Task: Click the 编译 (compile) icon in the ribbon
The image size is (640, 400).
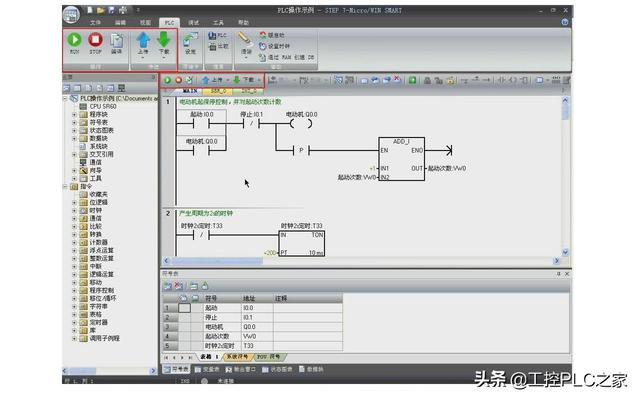Action: [x=116, y=41]
